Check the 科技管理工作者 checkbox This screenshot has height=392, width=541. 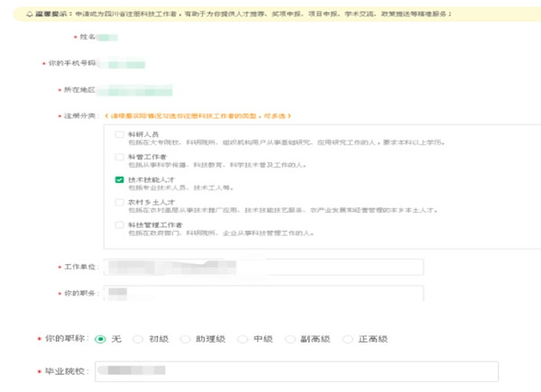(120, 224)
